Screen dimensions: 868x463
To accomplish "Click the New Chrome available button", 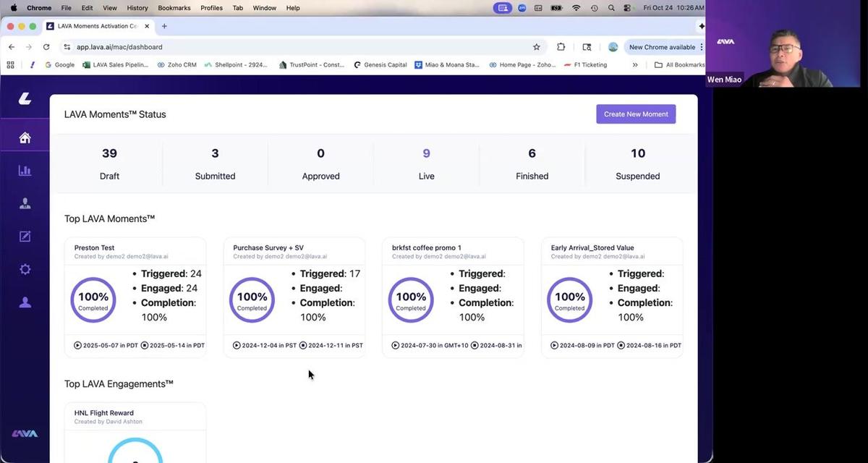I will (661, 47).
